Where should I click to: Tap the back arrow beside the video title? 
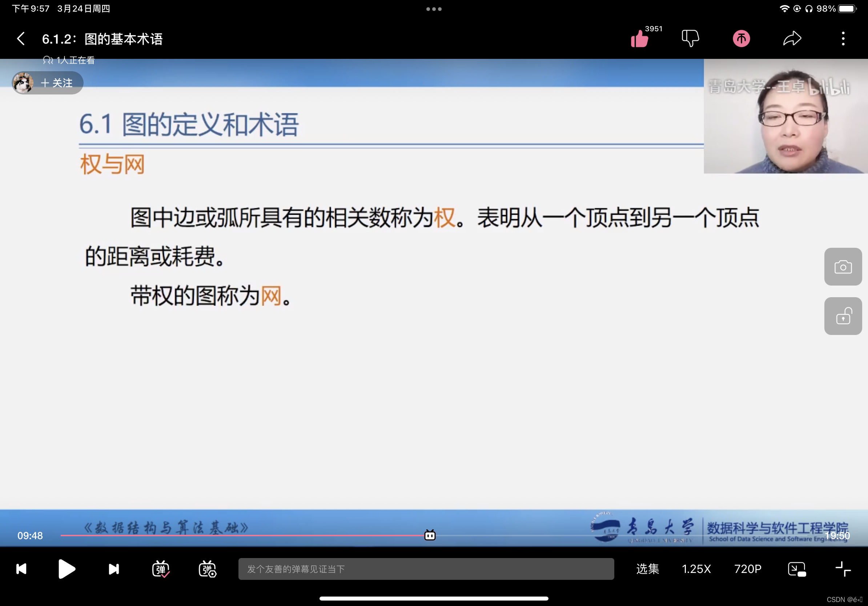point(21,39)
